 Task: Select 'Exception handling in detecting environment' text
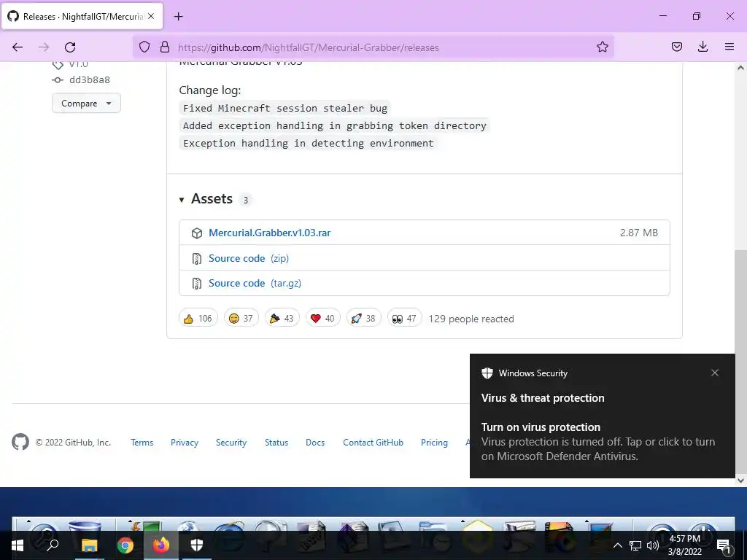point(309,144)
